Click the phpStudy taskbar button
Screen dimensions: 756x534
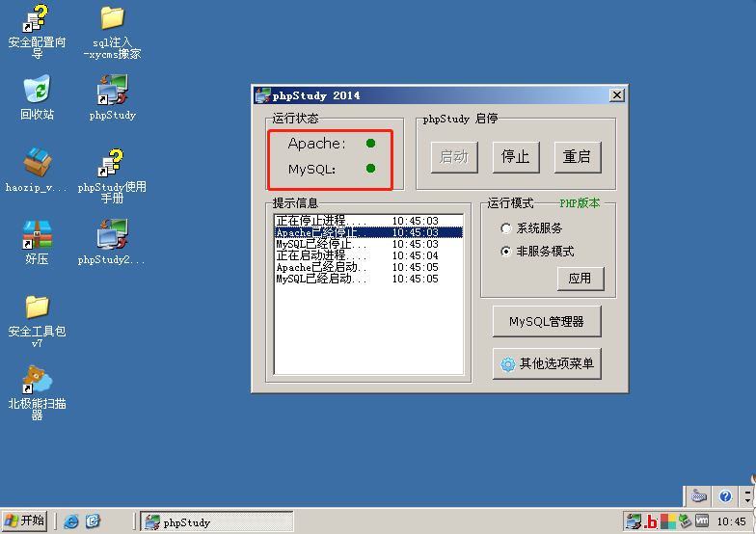[217, 522]
